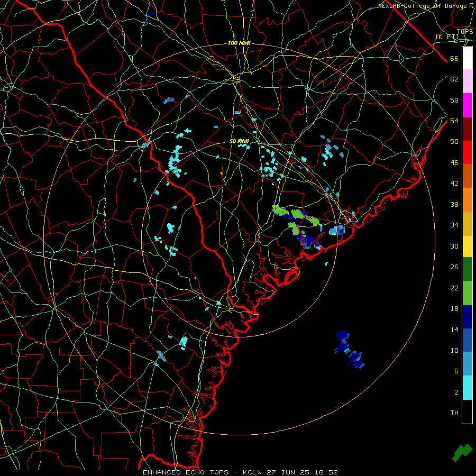Click the '46' legend value
The width and height of the screenshot is (476, 476).
coord(454,163)
